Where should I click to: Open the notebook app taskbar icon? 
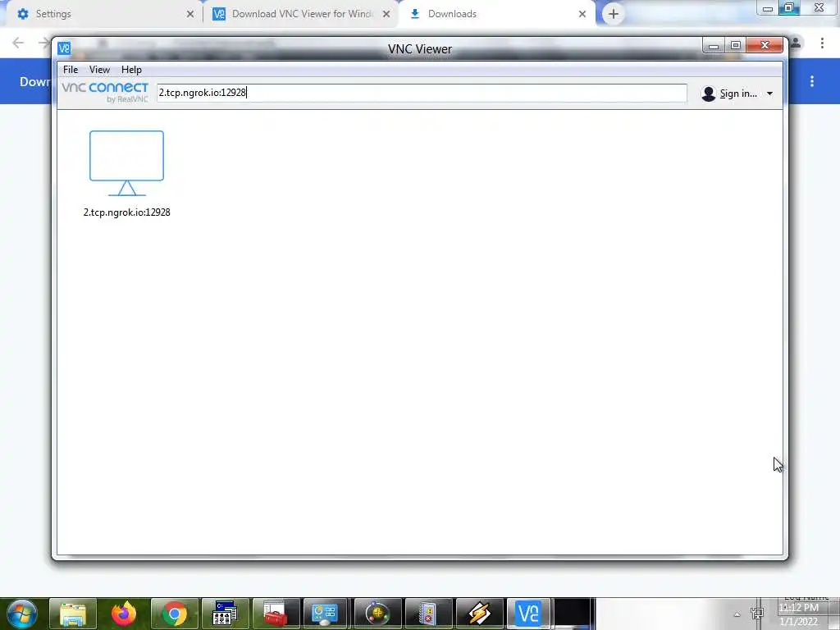point(428,614)
